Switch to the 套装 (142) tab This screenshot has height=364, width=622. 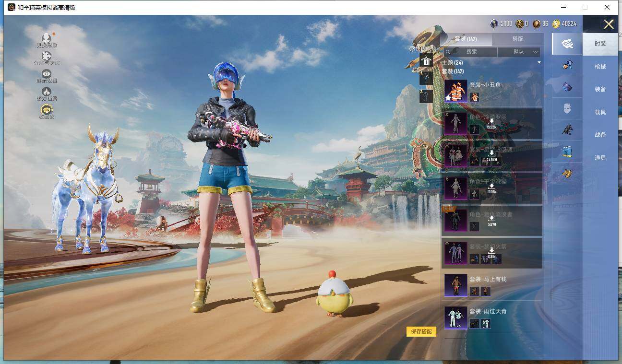(466, 39)
